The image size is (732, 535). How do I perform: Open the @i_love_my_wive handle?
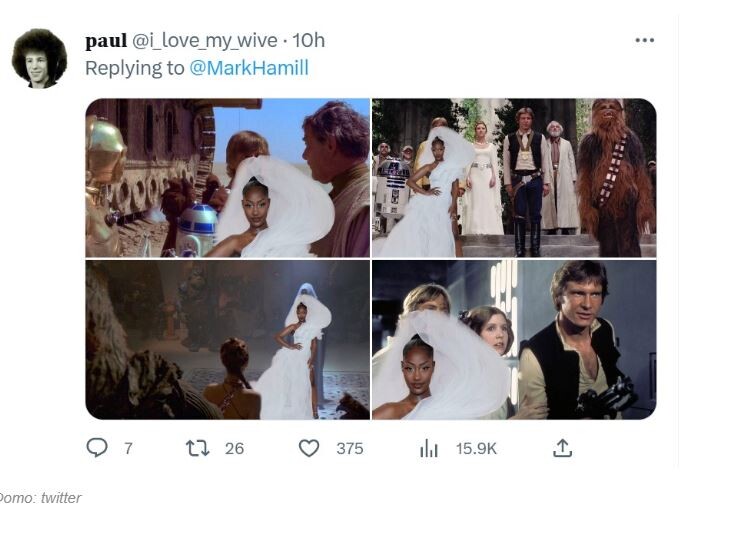click(204, 41)
